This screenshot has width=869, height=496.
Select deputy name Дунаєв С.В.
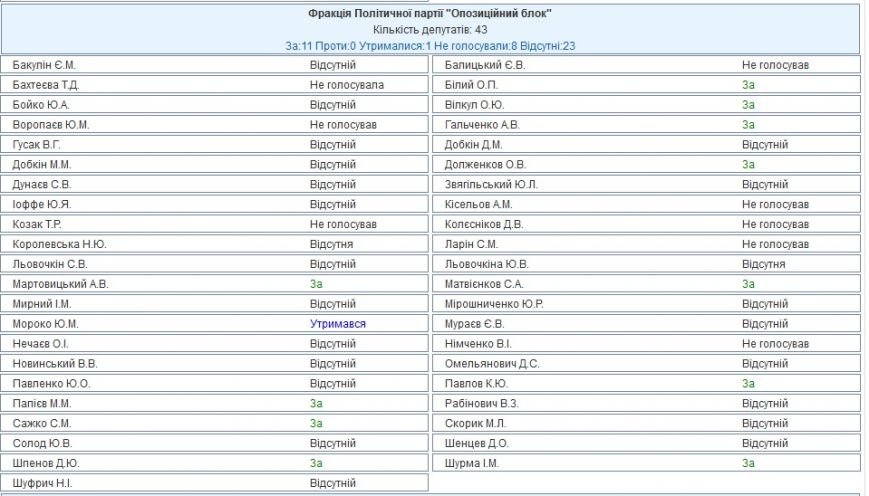42,185
